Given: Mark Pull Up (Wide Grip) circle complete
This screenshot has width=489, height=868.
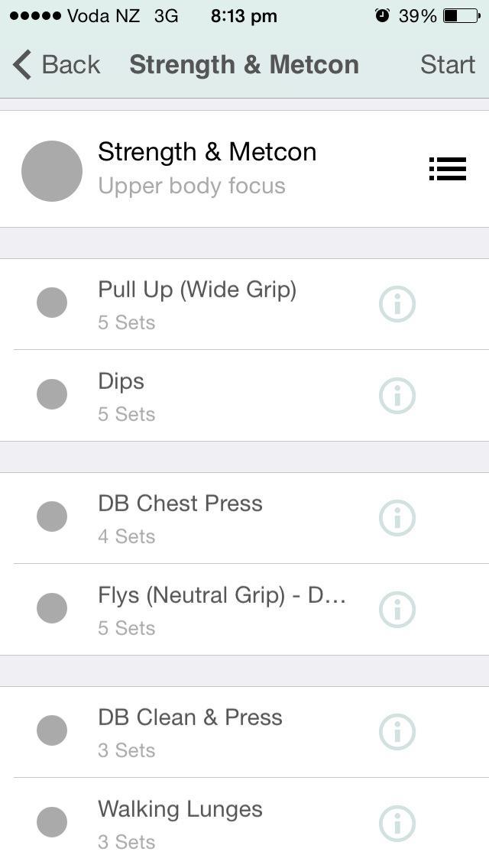Looking at the screenshot, I should pos(52,303).
